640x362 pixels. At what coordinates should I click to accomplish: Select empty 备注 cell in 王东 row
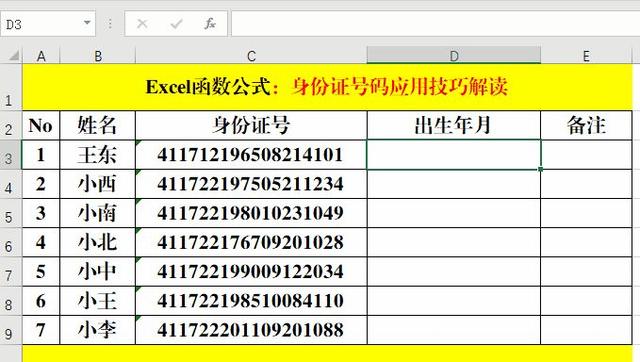(586, 155)
